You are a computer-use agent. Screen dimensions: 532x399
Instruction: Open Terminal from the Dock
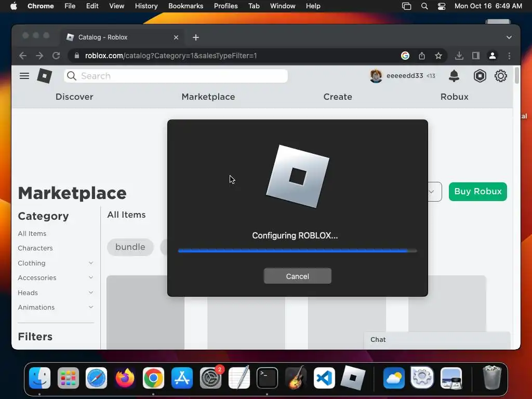267,378
